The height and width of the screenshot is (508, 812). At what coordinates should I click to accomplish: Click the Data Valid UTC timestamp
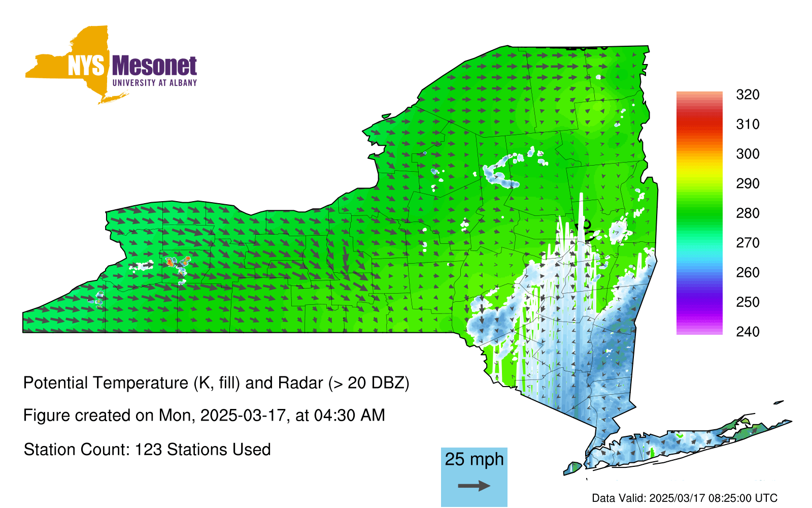click(685, 498)
